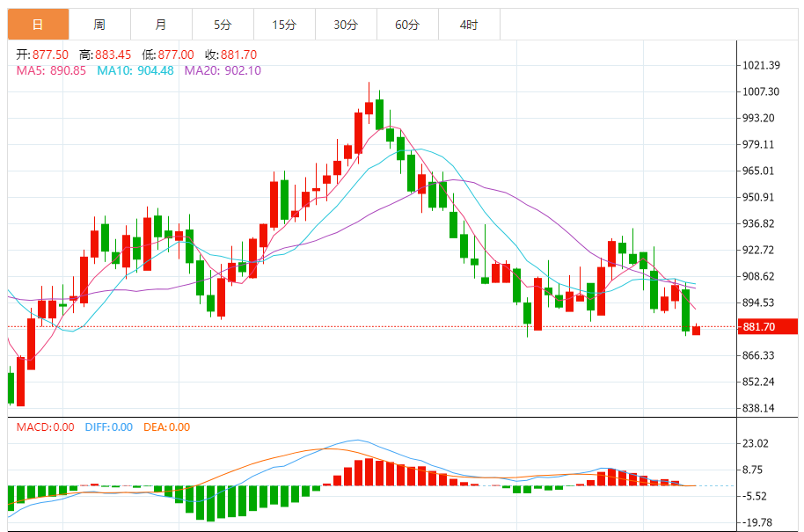The width and height of the screenshot is (804, 532).
Task: Click the 993.20 price axis label
Action: [x=758, y=118]
